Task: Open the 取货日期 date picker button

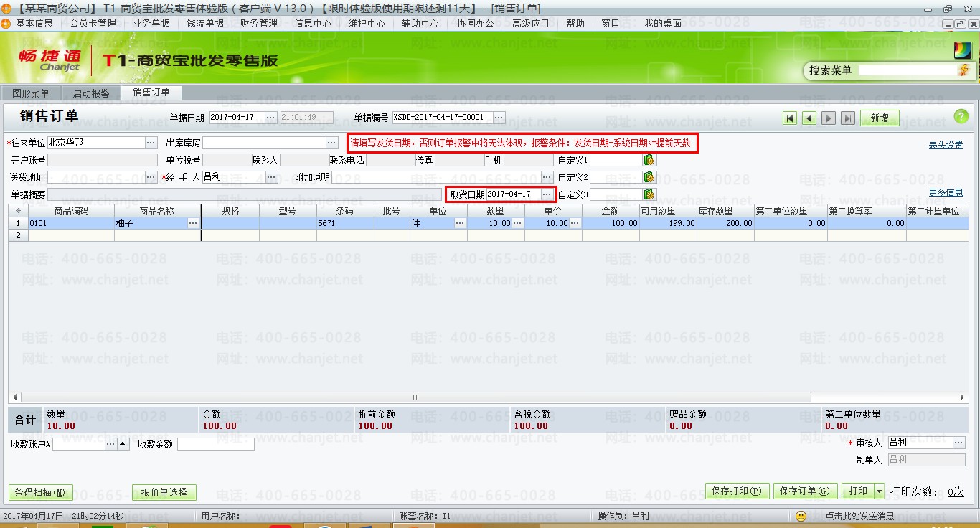Action: [547, 194]
